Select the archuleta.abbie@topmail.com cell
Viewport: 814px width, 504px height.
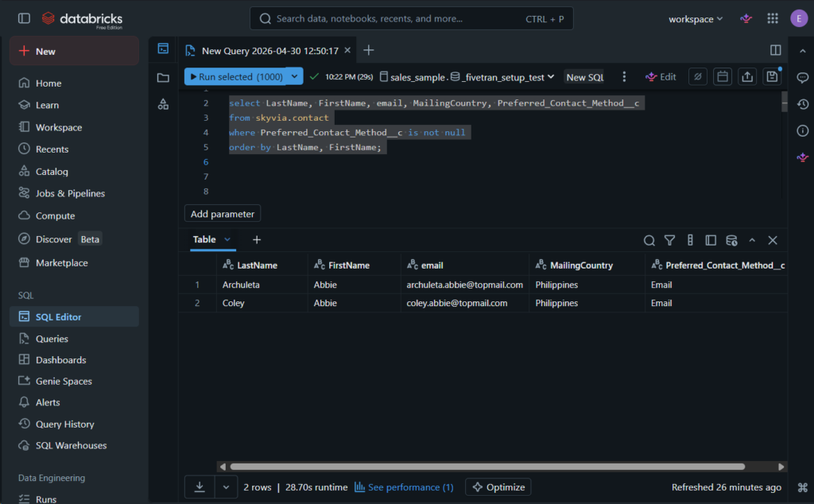pos(464,285)
